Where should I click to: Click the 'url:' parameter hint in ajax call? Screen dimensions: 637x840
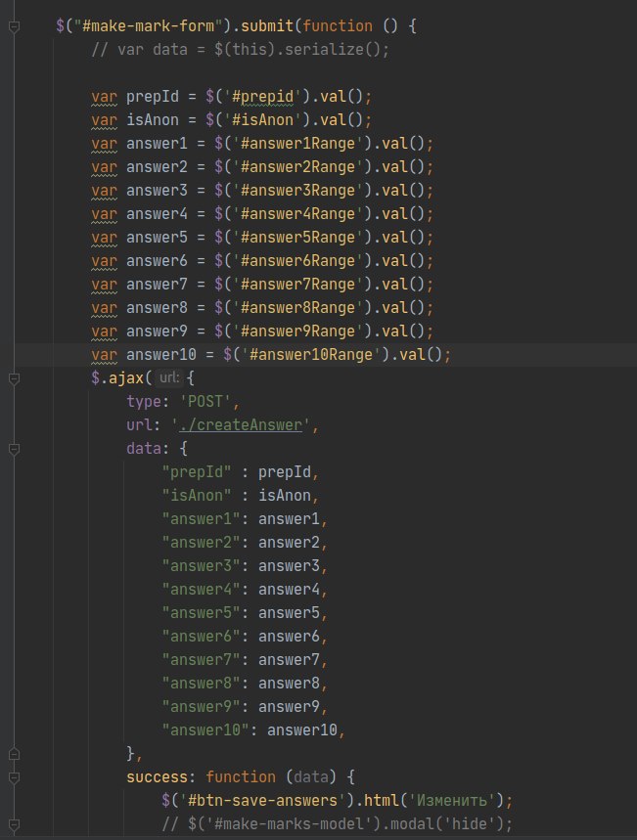(x=169, y=377)
